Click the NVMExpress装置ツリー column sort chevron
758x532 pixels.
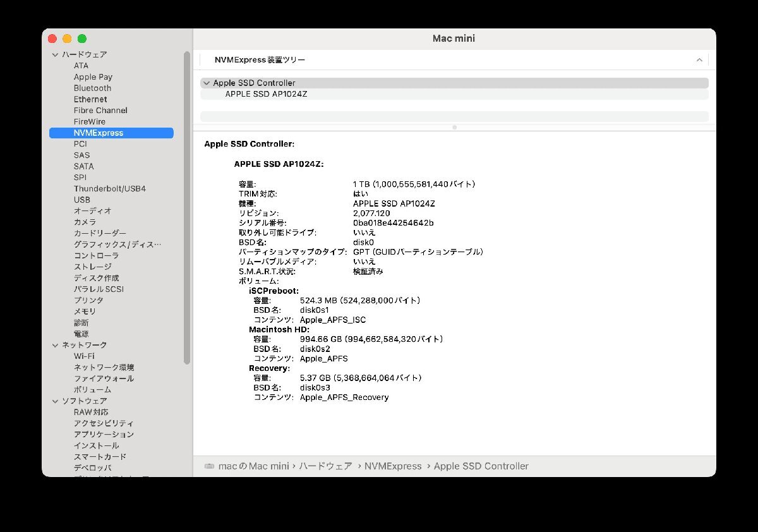(699, 60)
